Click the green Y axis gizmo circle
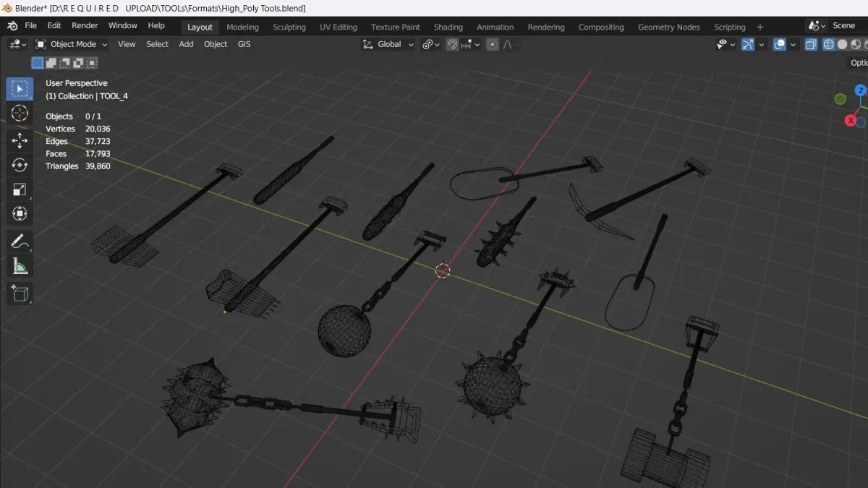The width and height of the screenshot is (868, 488). point(840,99)
